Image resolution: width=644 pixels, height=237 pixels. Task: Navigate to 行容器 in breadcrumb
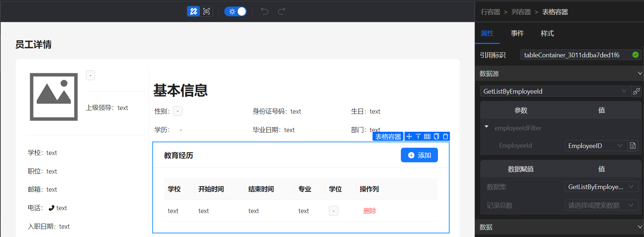coord(490,12)
